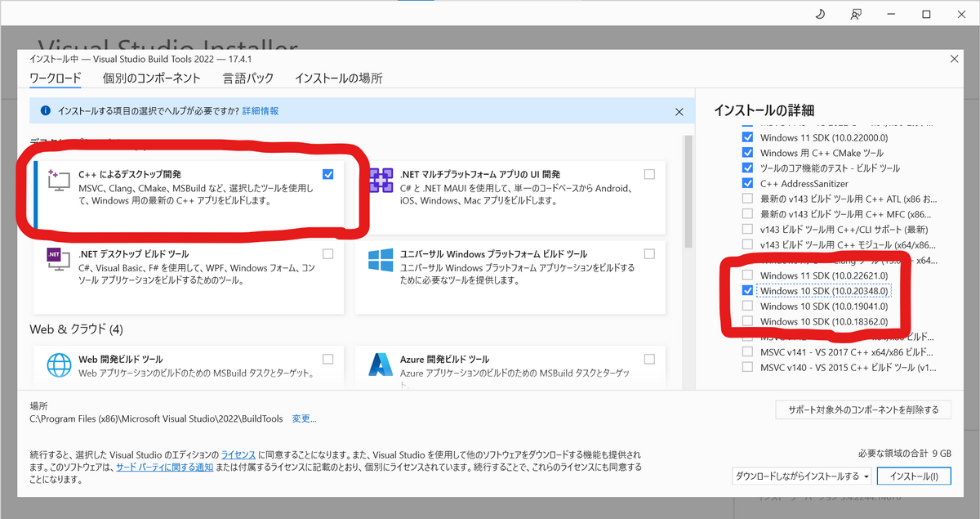
Task: Open the ライセンス link
Action: 239,454
